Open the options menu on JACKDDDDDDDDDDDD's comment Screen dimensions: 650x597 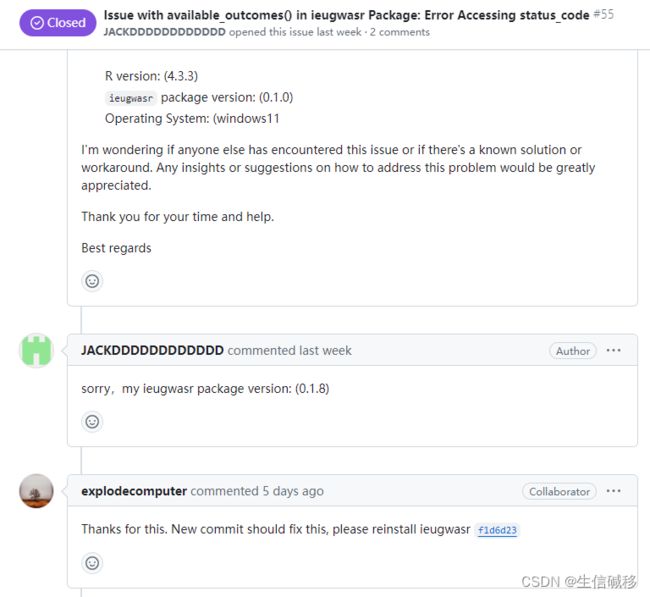[613, 351]
